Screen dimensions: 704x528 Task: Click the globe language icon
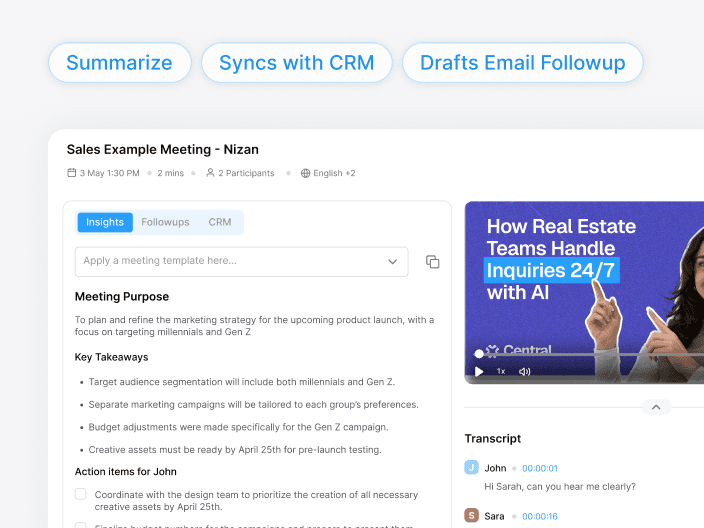coord(305,173)
